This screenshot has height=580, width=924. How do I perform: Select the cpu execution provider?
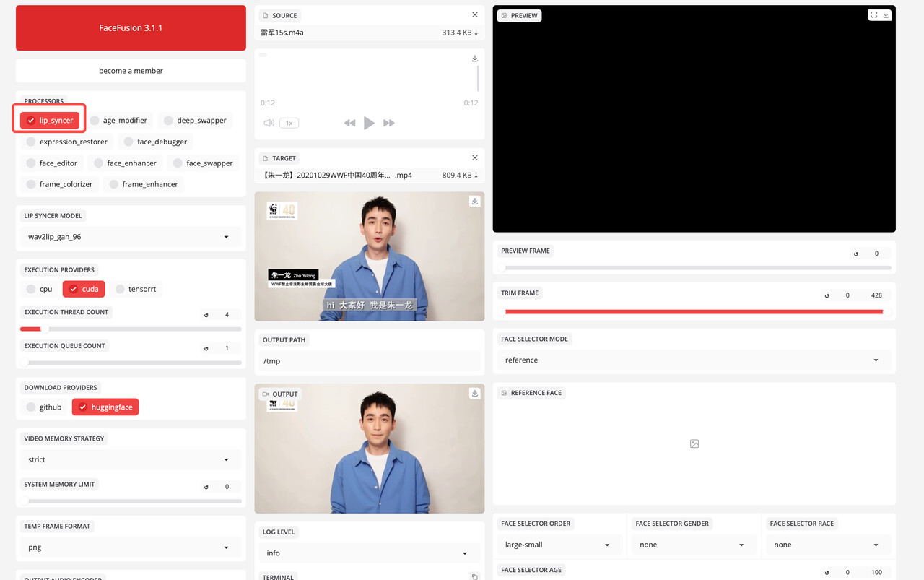40,289
